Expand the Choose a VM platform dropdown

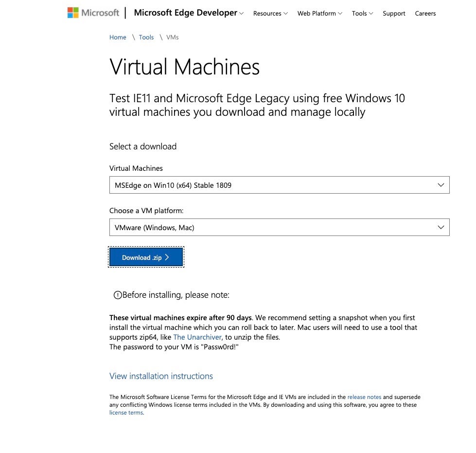279,227
